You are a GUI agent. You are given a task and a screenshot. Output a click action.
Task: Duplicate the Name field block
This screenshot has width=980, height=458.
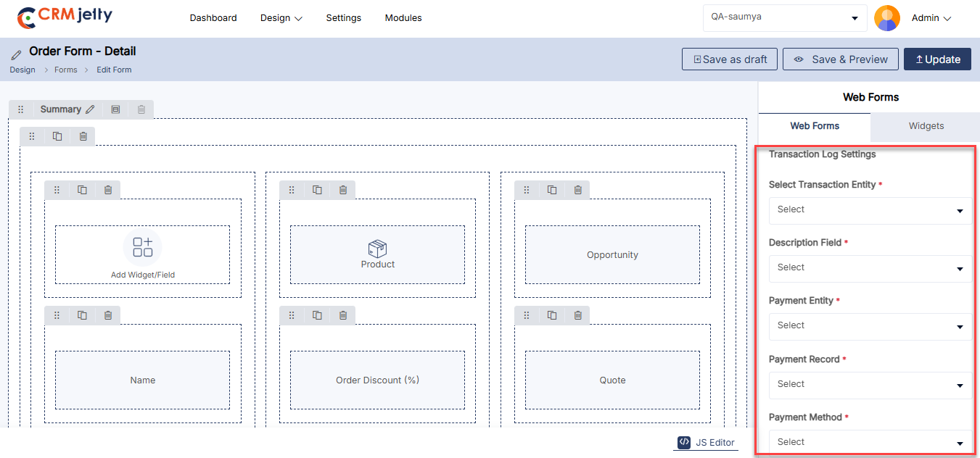pos(83,315)
